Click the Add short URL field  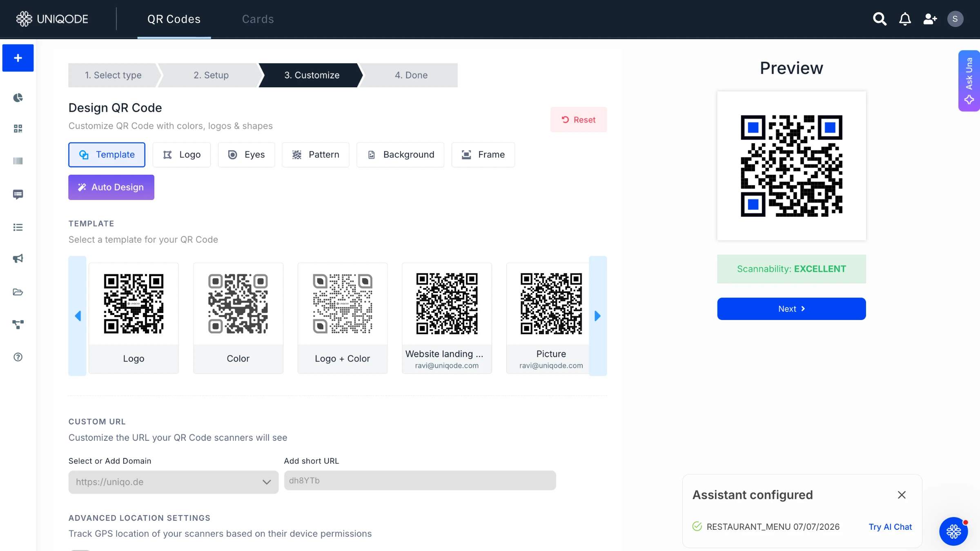420,480
